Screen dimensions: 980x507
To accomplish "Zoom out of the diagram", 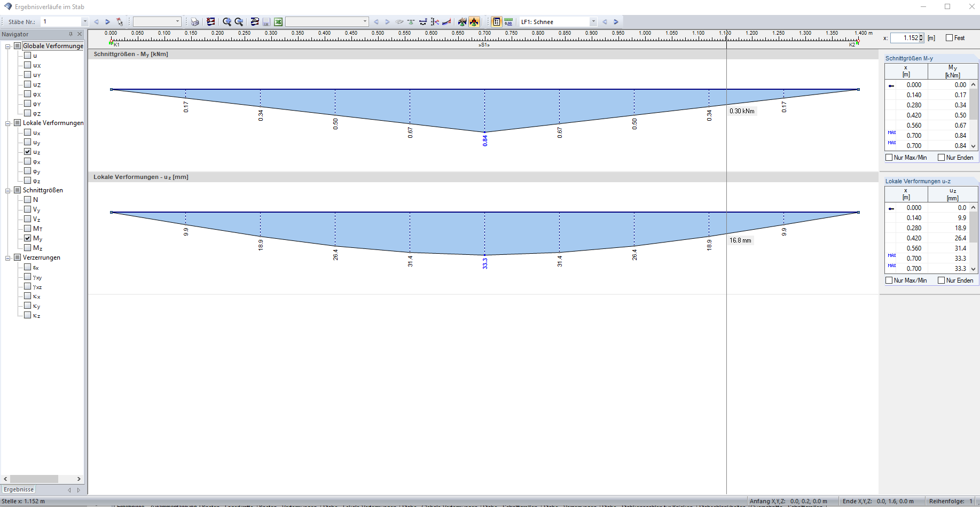I will pos(239,22).
